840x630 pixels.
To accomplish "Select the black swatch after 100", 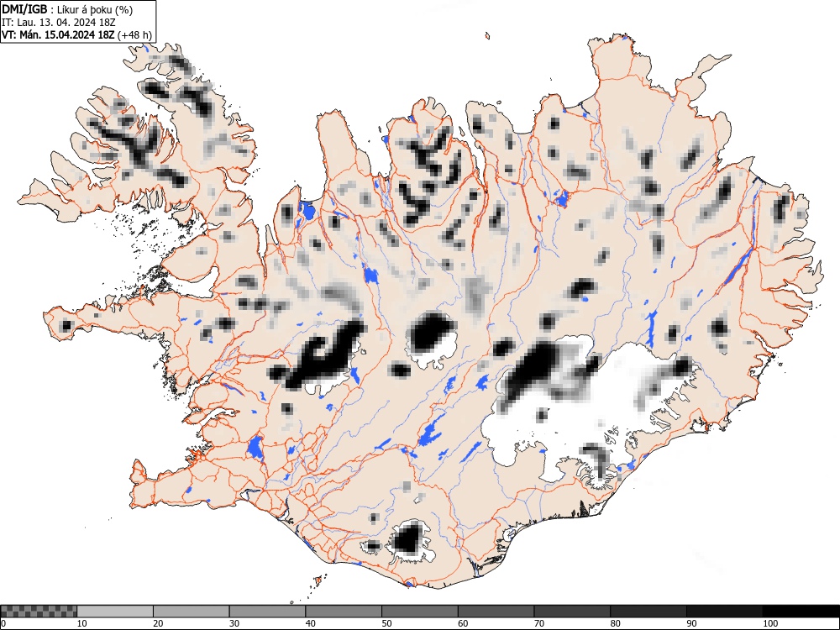I will point(801,612).
